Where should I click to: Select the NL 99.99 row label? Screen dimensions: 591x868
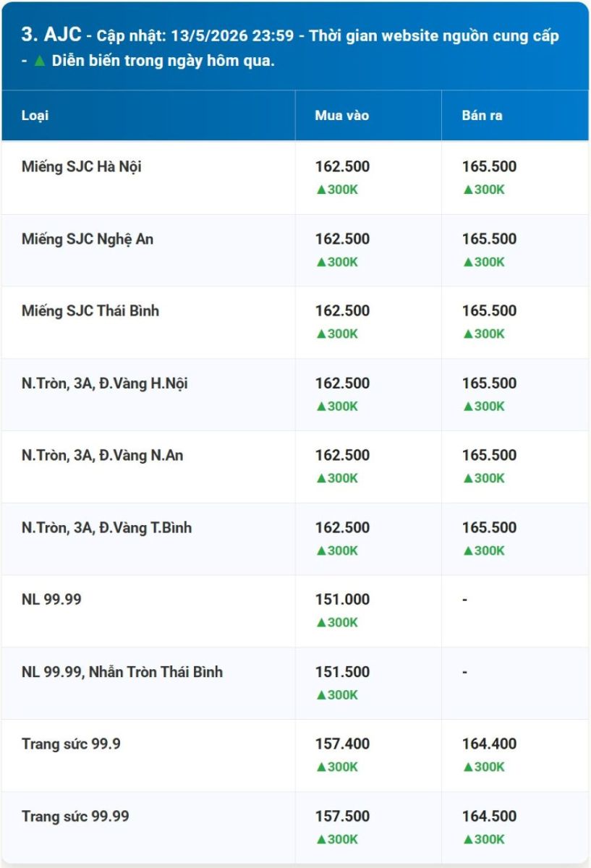[51, 599]
